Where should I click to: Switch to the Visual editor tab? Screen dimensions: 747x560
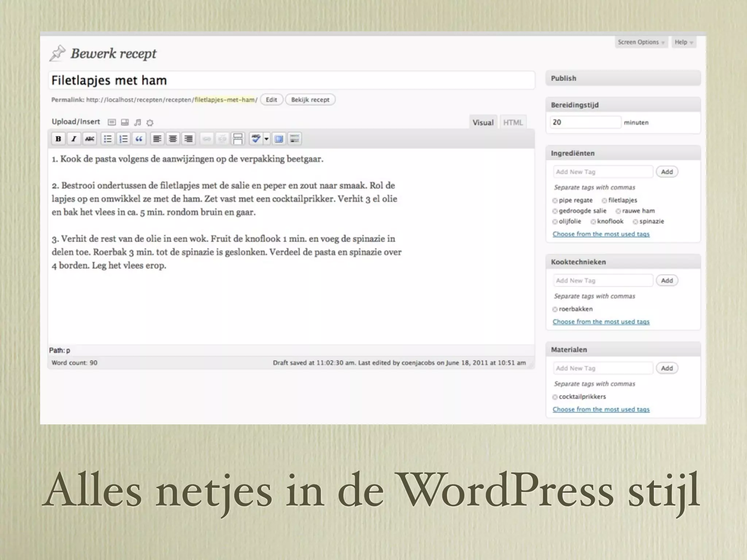pos(483,122)
